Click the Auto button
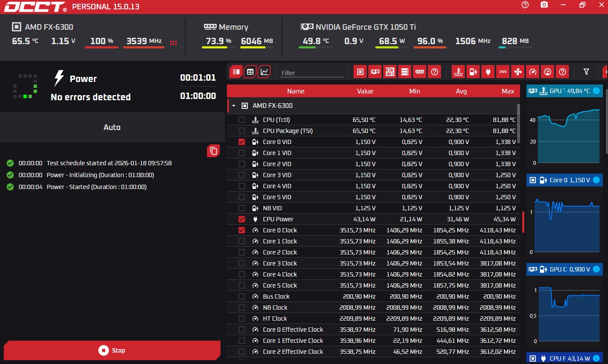The image size is (608, 364). [112, 127]
